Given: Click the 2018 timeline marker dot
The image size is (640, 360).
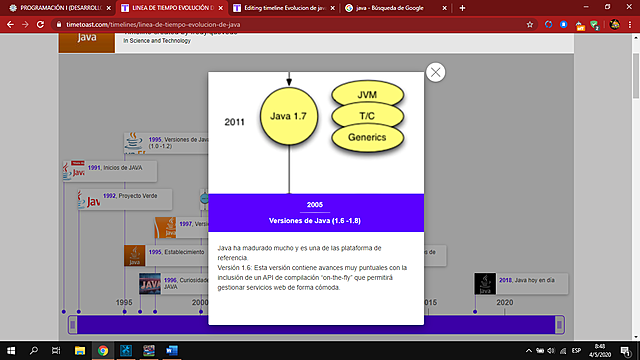Looking at the screenshot, I should click(475, 312).
